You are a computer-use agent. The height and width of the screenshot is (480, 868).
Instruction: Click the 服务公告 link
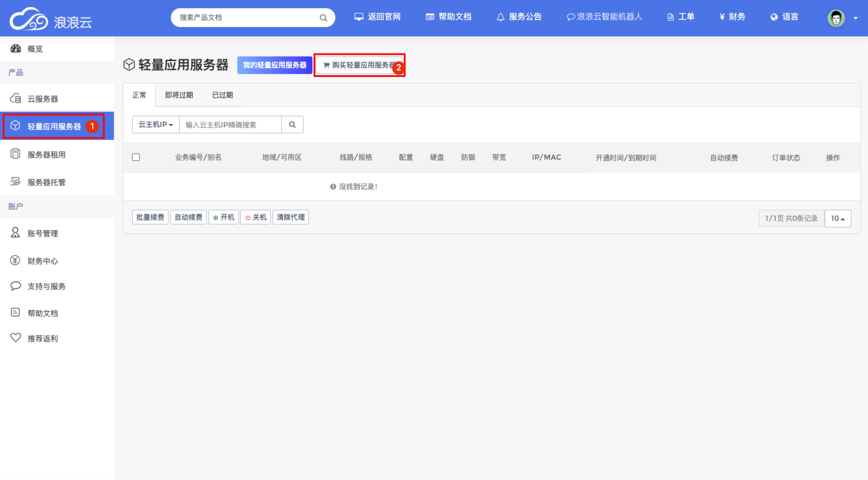[x=519, y=17]
